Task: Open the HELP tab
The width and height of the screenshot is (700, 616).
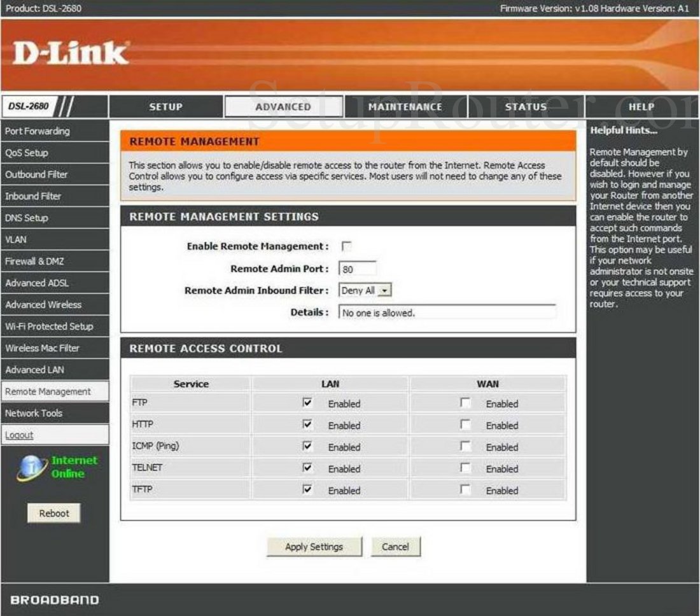Action: click(641, 107)
